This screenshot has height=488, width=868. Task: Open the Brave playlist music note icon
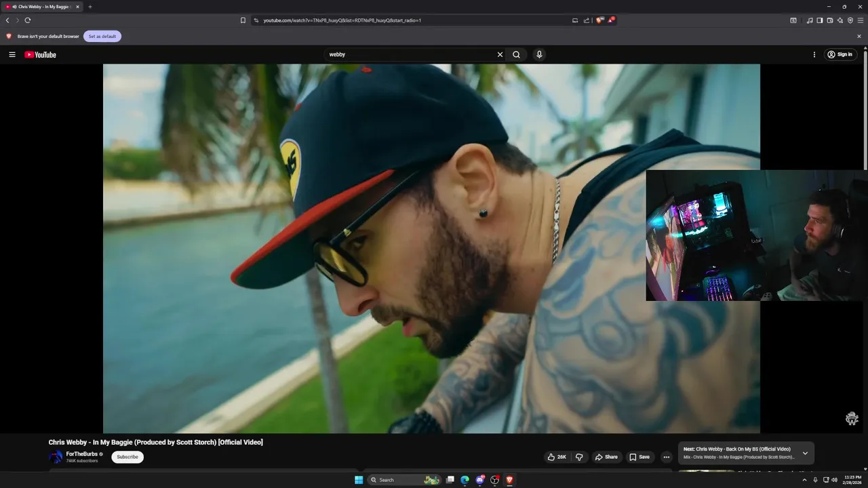(x=810, y=20)
